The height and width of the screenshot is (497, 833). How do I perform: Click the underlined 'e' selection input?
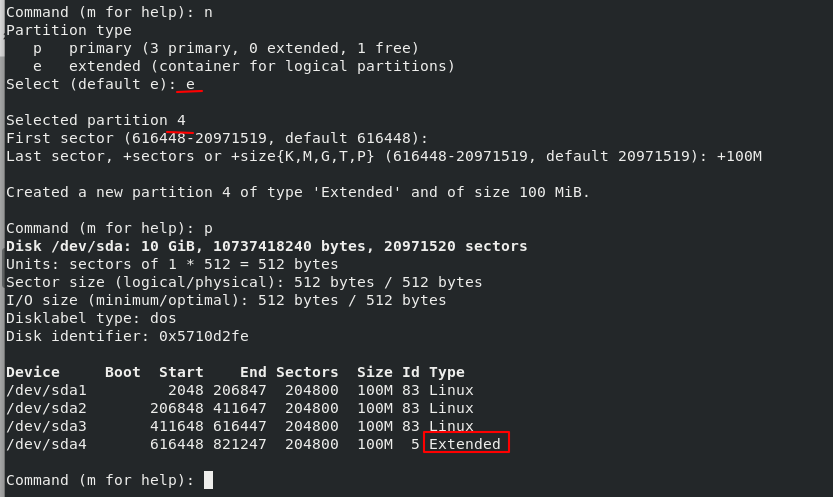point(190,84)
